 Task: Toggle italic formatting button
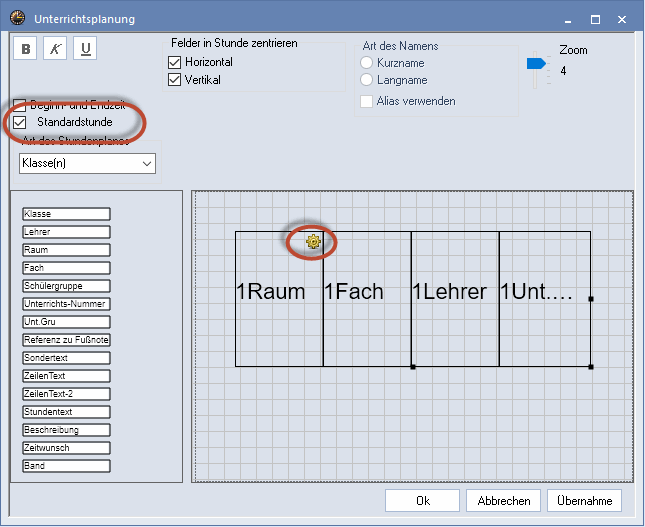pos(55,49)
